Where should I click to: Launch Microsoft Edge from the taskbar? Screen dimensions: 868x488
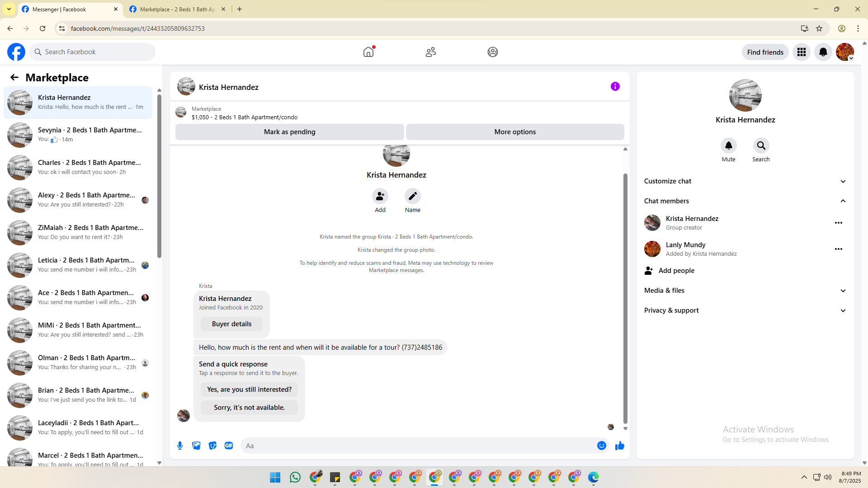pyautogui.click(x=594, y=477)
